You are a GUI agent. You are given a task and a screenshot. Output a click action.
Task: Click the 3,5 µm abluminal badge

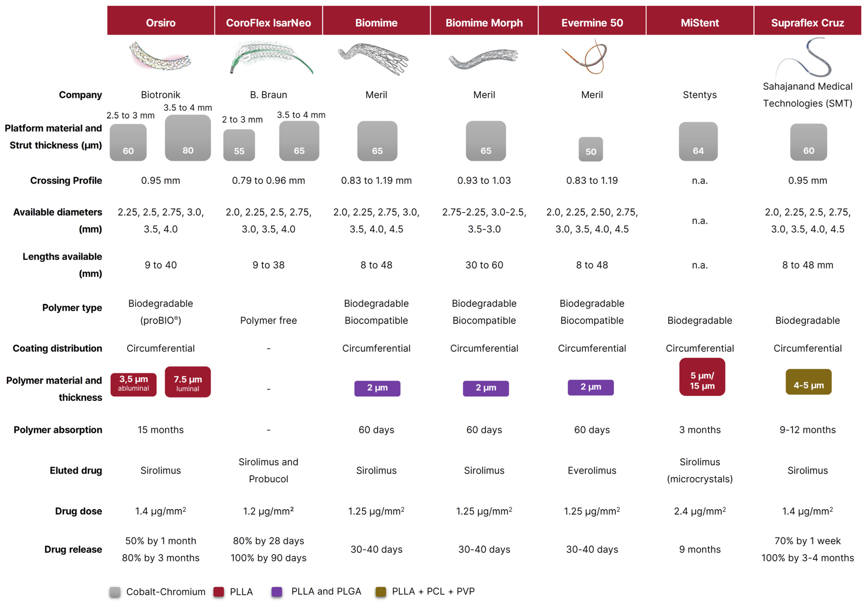click(x=133, y=384)
